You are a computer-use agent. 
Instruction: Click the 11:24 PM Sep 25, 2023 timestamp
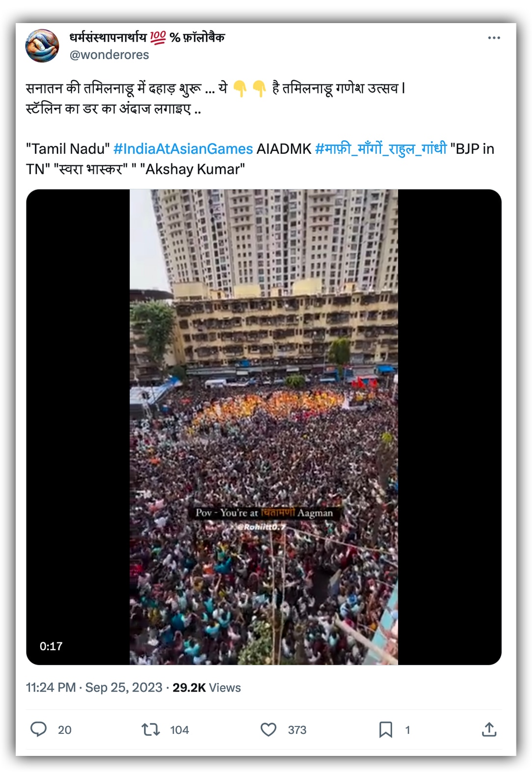tap(94, 687)
